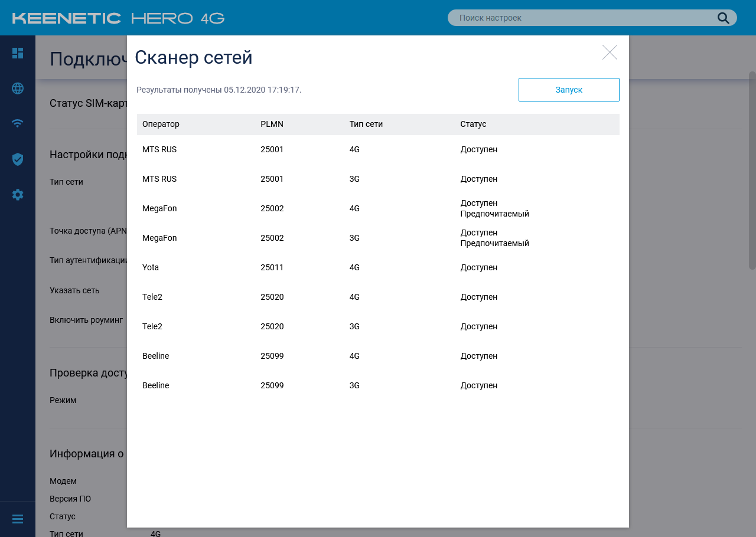This screenshot has width=756, height=537.
Task: Expand the hamburger menu at sidebar bottom
Action: coord(18,519)
